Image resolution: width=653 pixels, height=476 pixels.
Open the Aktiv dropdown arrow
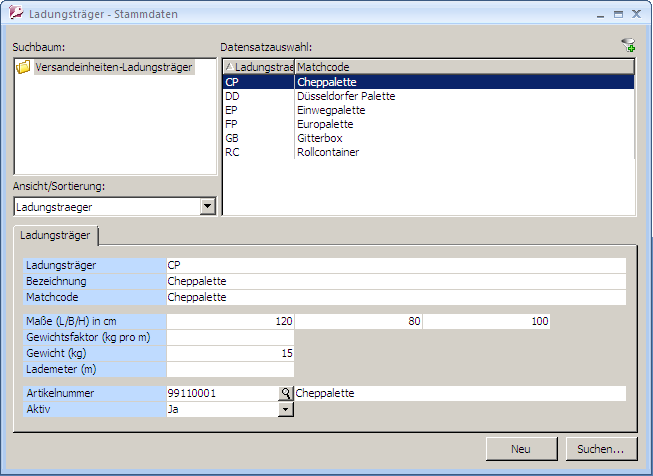(285, 409)
